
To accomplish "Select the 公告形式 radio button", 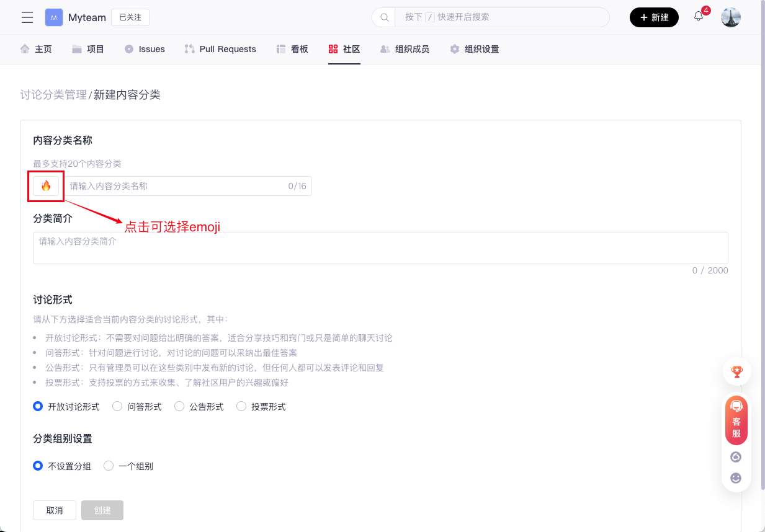I will (x=179, y=407).
